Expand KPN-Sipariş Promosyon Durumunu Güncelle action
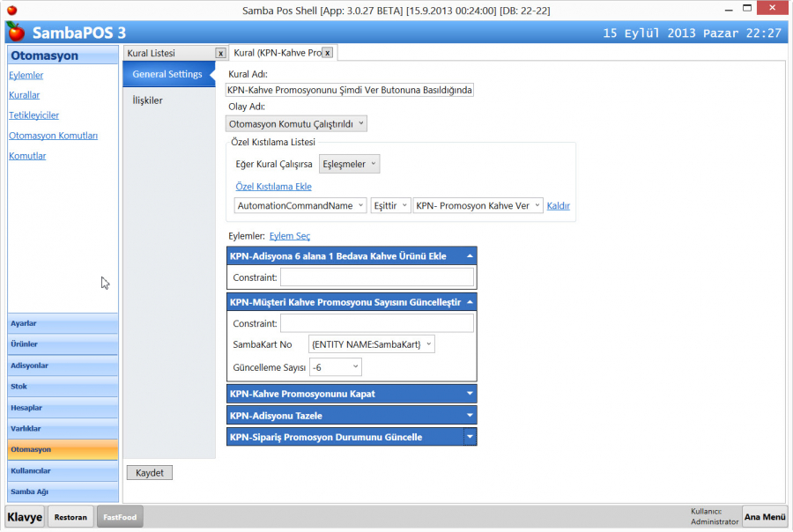This screenshot has height=532, width=793. point(470,437)
